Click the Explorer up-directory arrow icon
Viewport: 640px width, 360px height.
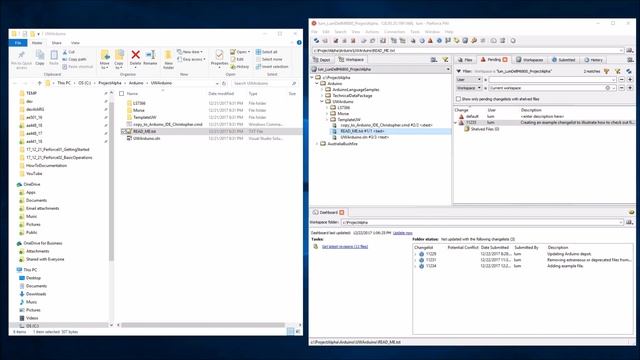coord(39,83)
